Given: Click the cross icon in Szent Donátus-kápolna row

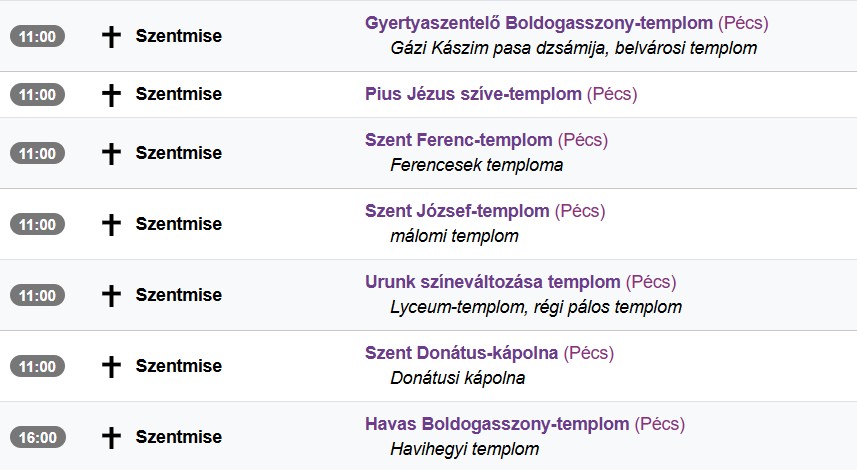Looking at the screenshot, I should (111, 366).
